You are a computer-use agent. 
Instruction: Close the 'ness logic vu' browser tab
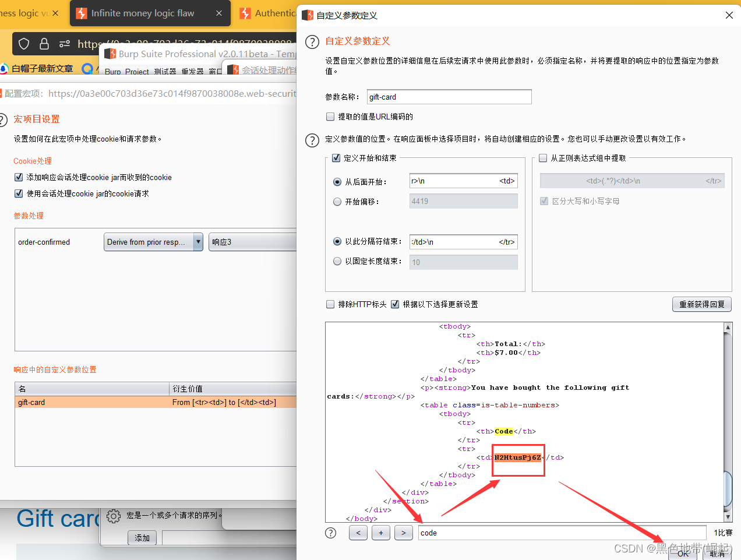point(55,13)
